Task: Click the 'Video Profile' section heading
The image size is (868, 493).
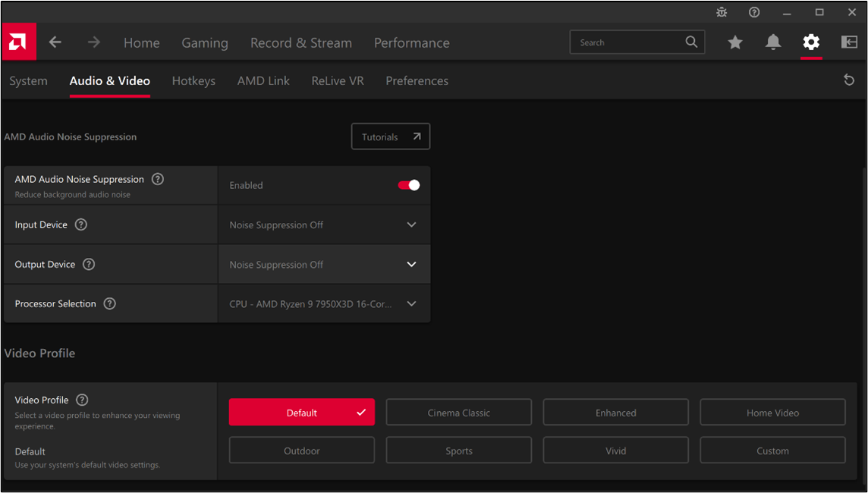Action: pyautogui.click(x=39, y=353)
